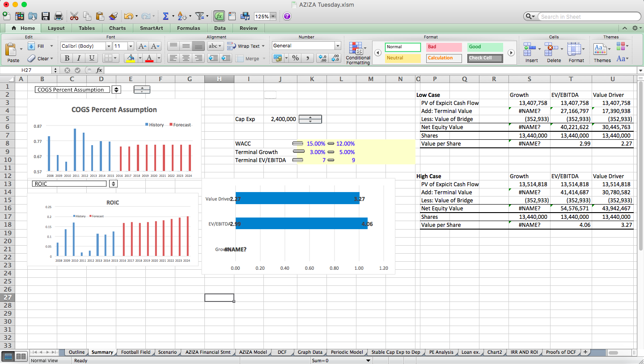Open the General number format dropdown

[338, 46]
